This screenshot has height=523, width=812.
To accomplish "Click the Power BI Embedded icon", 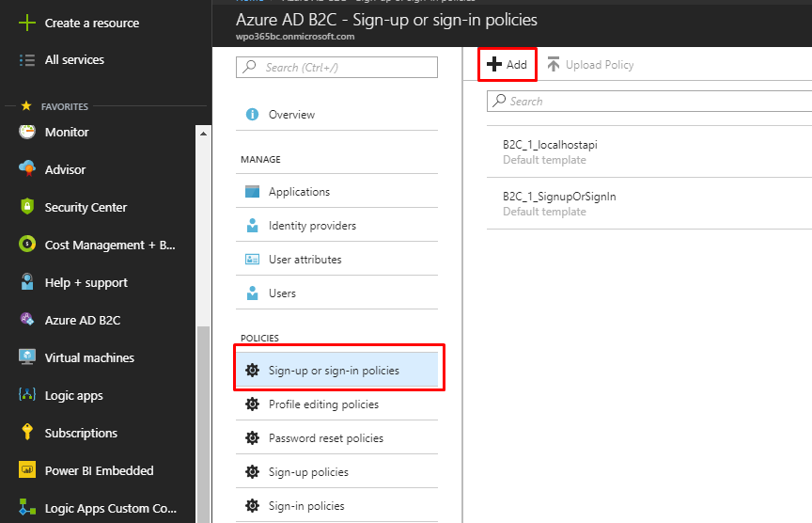I will pos(27,470).
